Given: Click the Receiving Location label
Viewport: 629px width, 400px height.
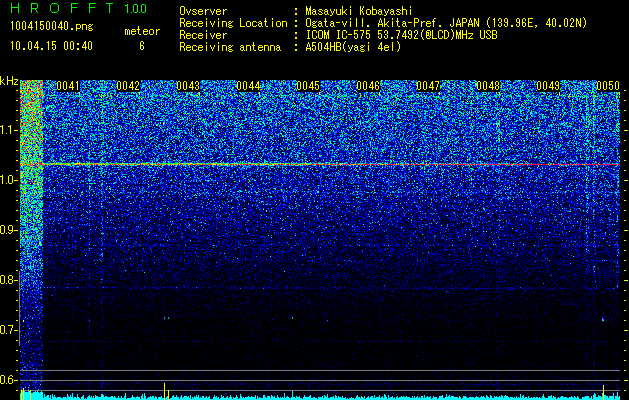Looking at the screenshot, I should pyautogui.click(x=233, y=23).
